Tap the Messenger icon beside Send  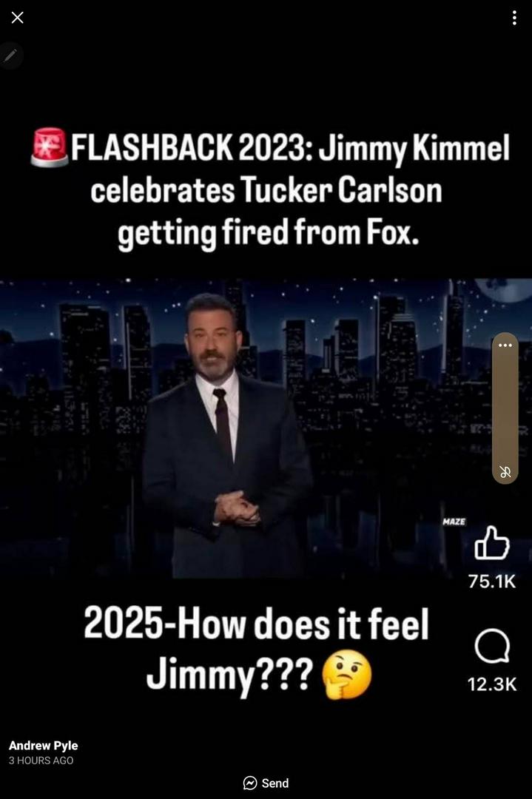pyautogui.click(x=249, y=783)
